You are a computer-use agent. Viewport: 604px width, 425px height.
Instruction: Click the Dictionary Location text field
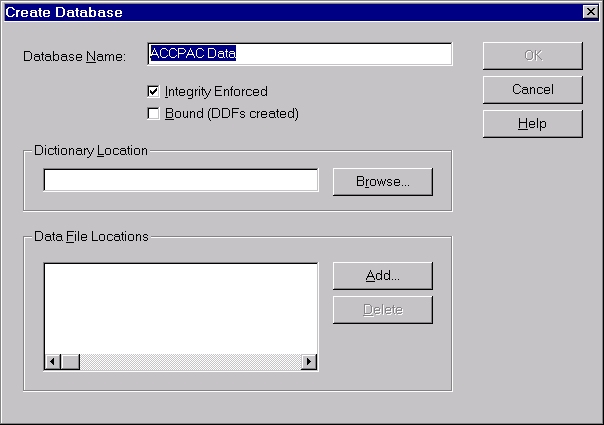[x=181, y=180]
